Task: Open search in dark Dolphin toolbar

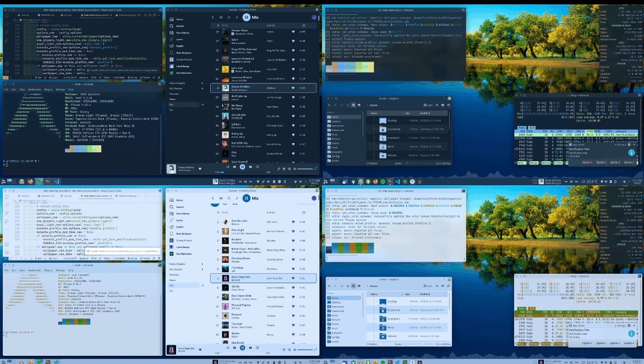Action: [x=437, y=105]
